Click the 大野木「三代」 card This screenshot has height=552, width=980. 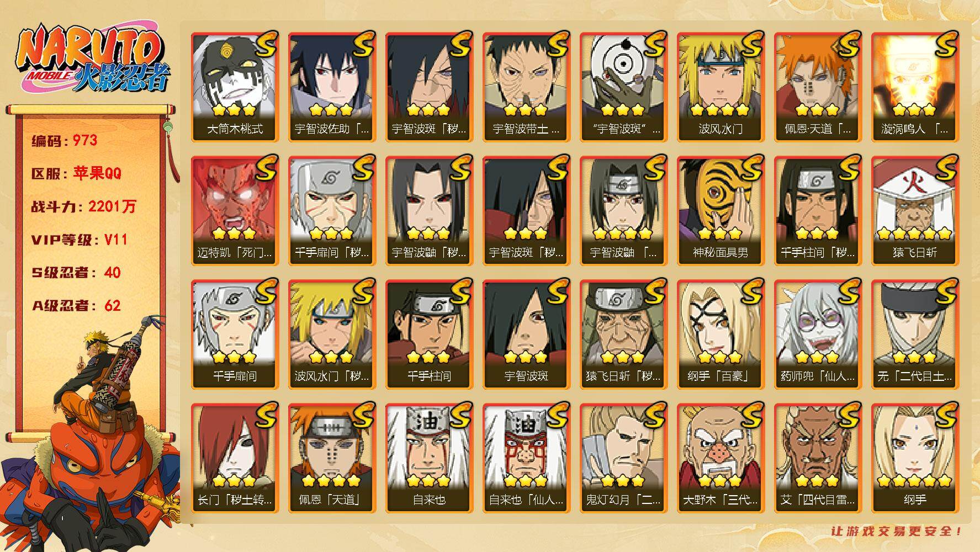coord(721,458)
